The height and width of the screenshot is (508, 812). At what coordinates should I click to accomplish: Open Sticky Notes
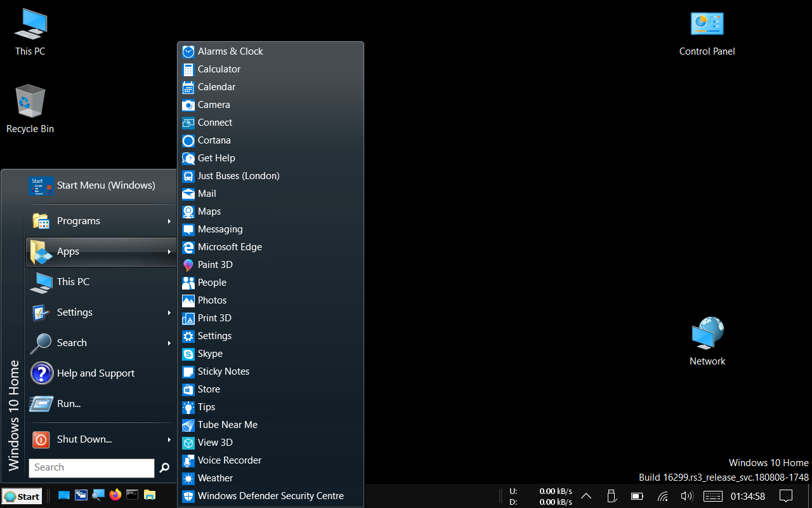270,371
